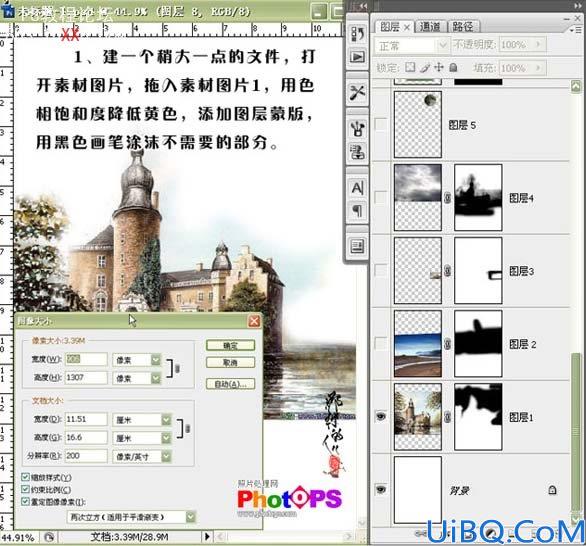Click the 自动(A)... button
586x546 pixels.
230,384
